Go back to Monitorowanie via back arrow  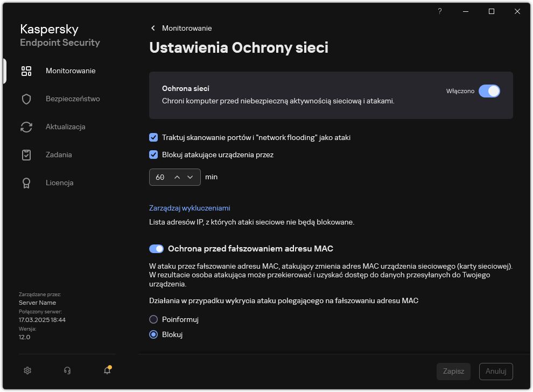coord(152,28)
